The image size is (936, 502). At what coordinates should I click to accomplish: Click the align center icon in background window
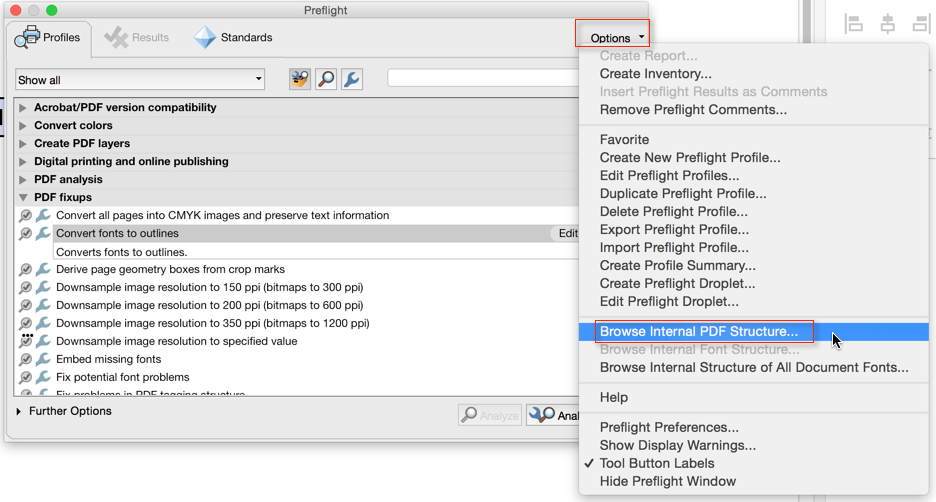click(x=888, y=24)
